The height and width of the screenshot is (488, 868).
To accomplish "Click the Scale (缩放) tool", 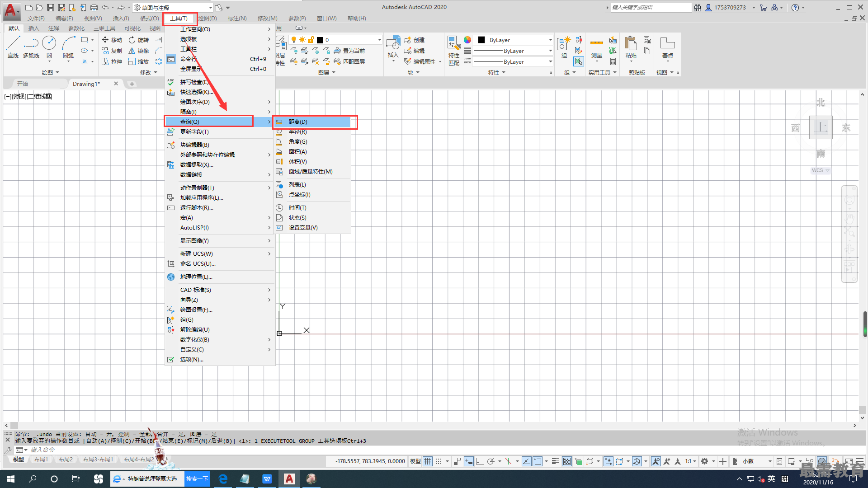I will click(x=138, y=61).
